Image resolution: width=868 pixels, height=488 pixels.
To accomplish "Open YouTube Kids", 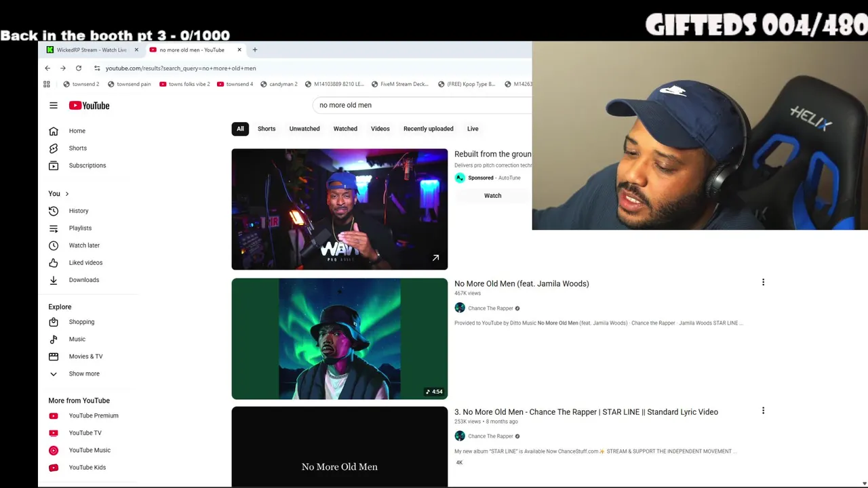I will (x=88, y=467).
